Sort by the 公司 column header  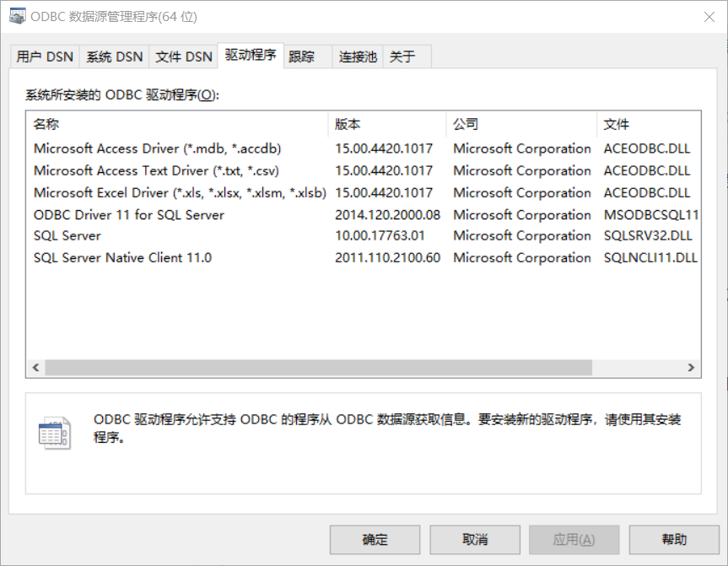(x=521, y=125)
